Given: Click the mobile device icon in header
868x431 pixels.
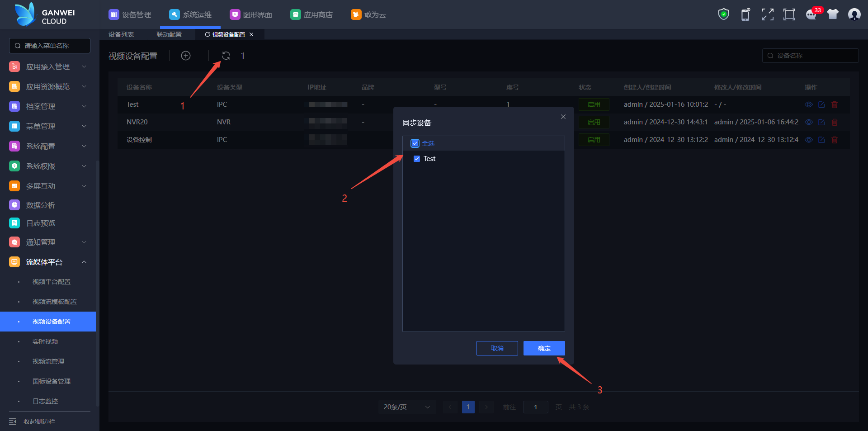Looking at the screenshot, I should click(745, 14).
